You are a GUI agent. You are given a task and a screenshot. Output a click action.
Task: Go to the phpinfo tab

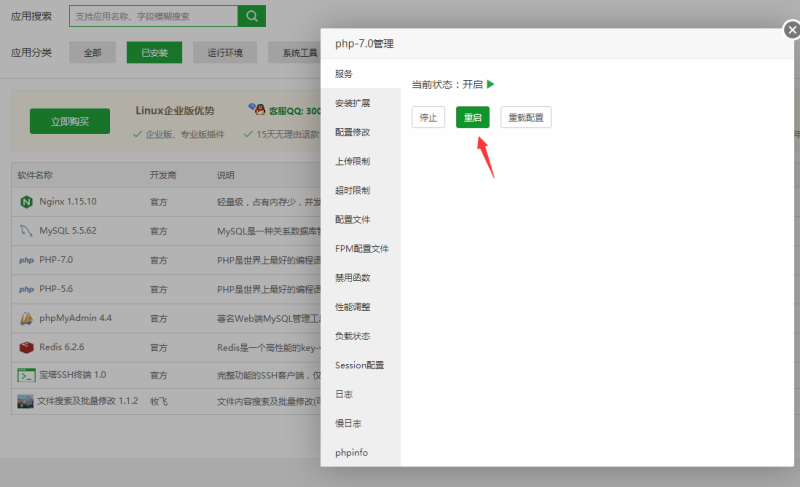351,452
